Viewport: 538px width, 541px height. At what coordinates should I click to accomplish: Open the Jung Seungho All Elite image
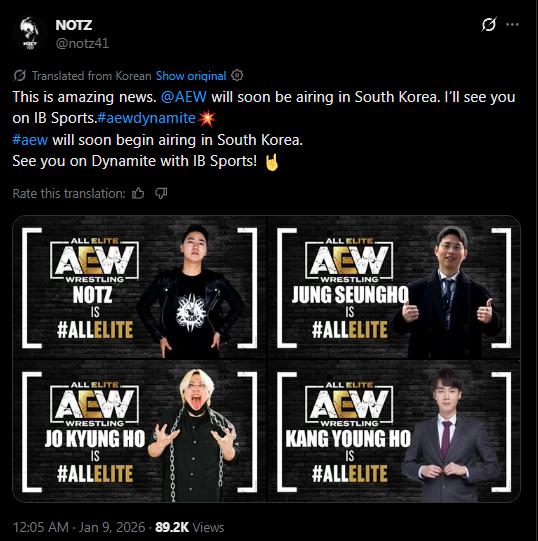tap(394, 287)
